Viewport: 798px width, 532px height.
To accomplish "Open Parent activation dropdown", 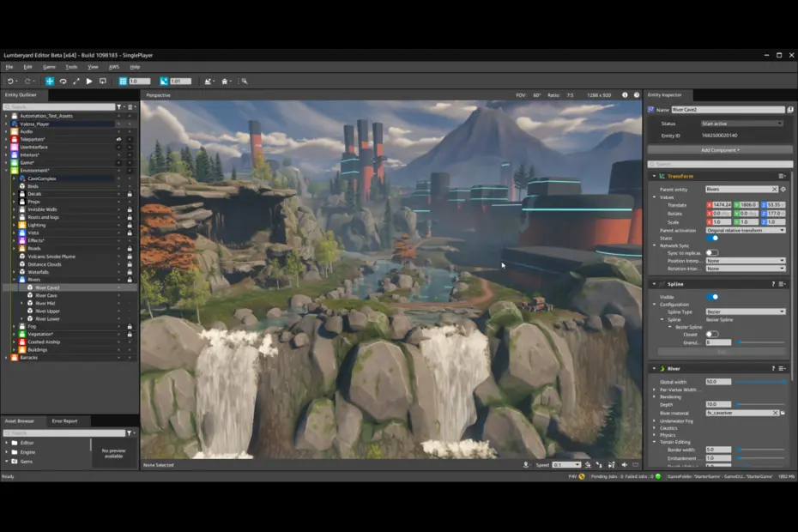I will pos(746,231).
